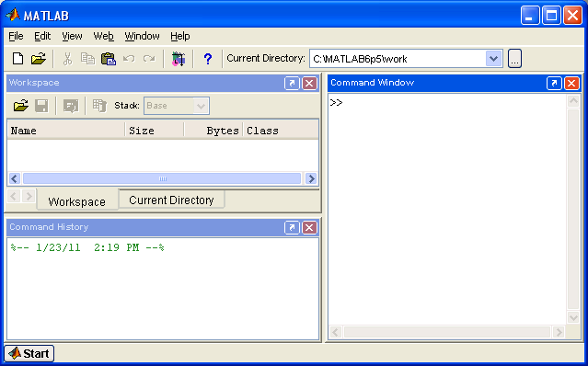Open the Edit menu
Viewport: 588px width, 366px height.
[42, 37]
